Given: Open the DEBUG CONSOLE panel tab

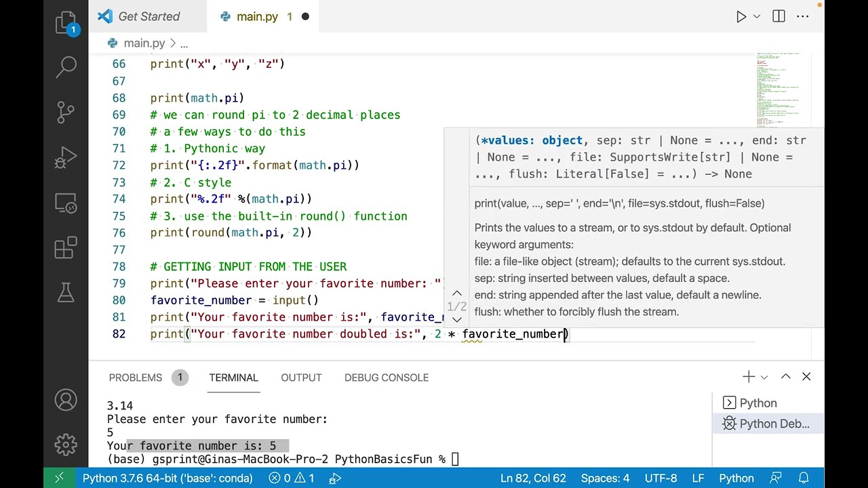Looking at the screenshot, I should 387,378.
